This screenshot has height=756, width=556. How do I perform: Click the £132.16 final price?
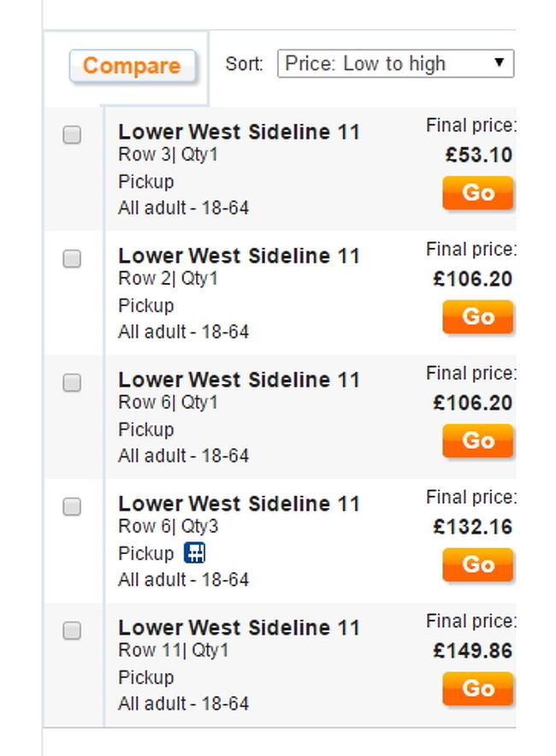point(472,527)
